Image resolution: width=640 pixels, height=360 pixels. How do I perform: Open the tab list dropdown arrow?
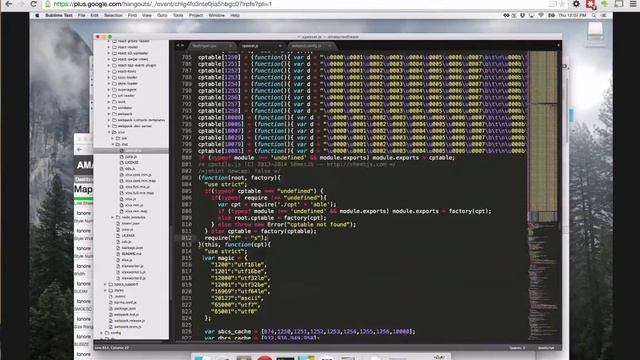click(x=558, y=46)
